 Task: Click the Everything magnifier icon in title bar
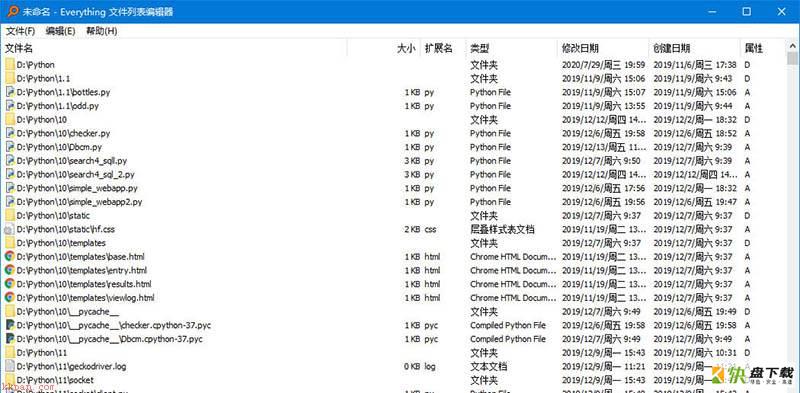pos(12,11)
